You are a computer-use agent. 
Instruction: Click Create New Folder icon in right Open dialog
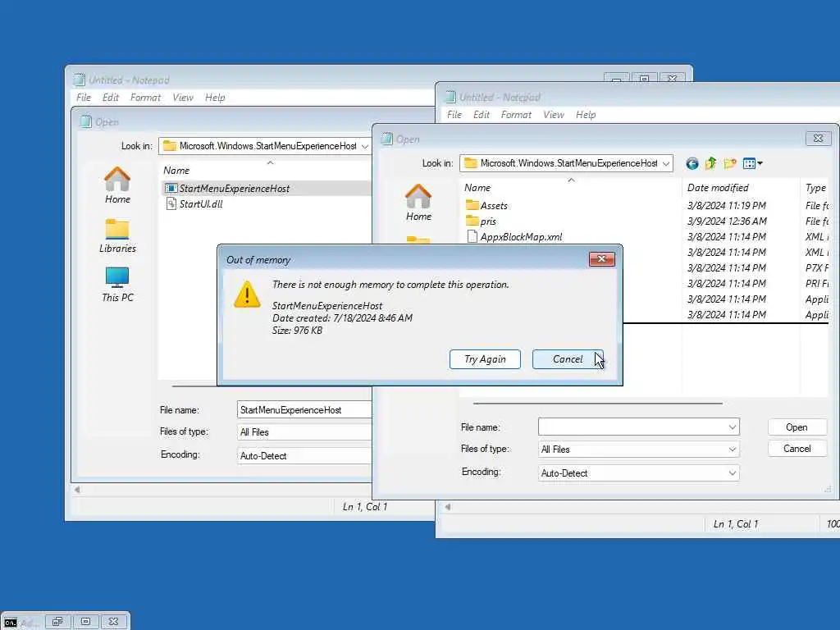[729, 163]
